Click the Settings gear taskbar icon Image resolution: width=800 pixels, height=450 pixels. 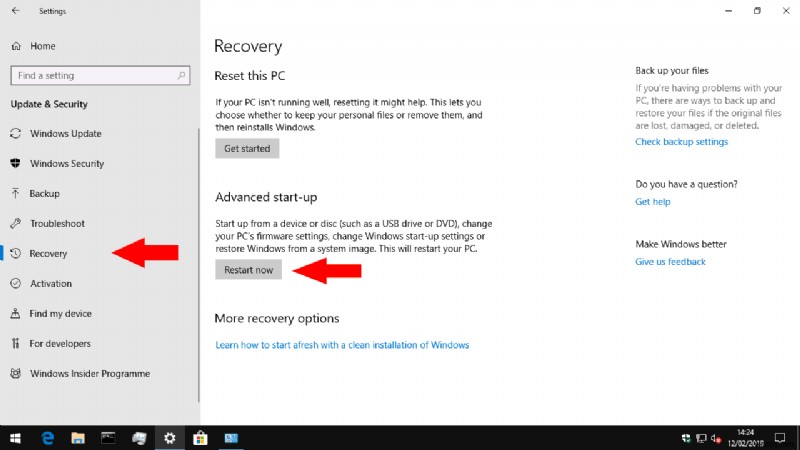pos(169,438)
